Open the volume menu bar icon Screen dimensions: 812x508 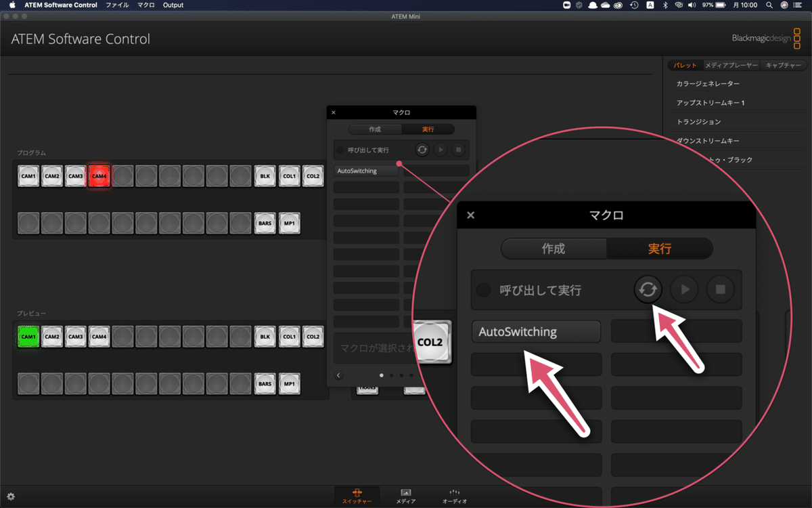coord(692,5)
